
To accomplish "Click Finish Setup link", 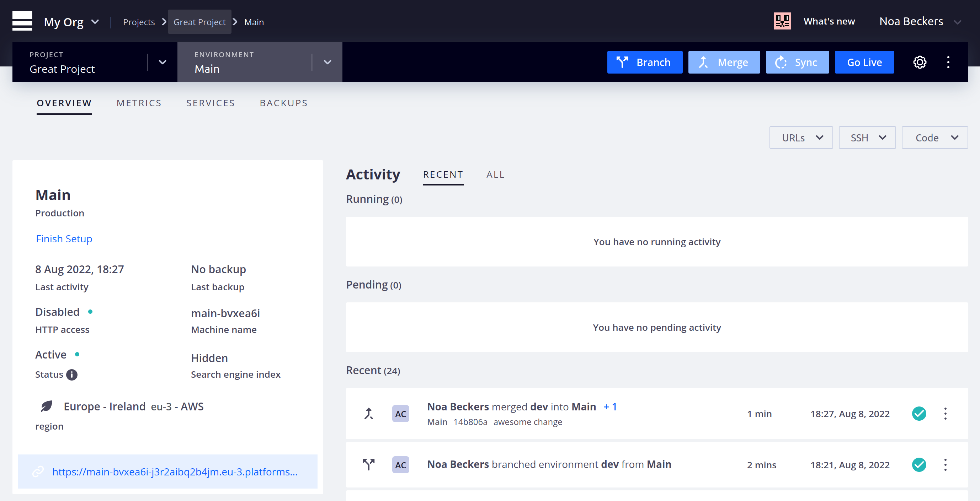I will (64, 238).
